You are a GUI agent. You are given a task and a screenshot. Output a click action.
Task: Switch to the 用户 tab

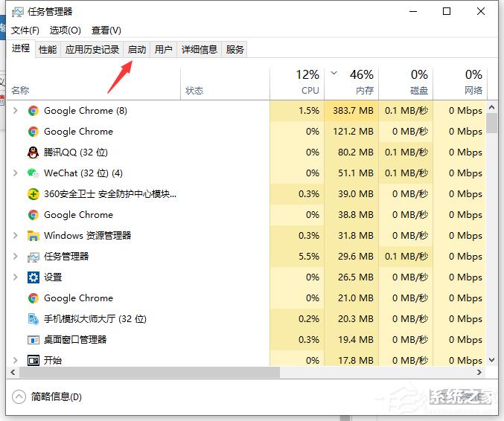(163, 49)
